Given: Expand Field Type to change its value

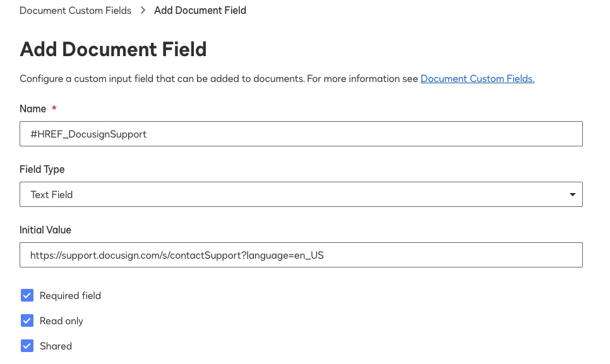Looking at the screenshot, I should 301,194.
